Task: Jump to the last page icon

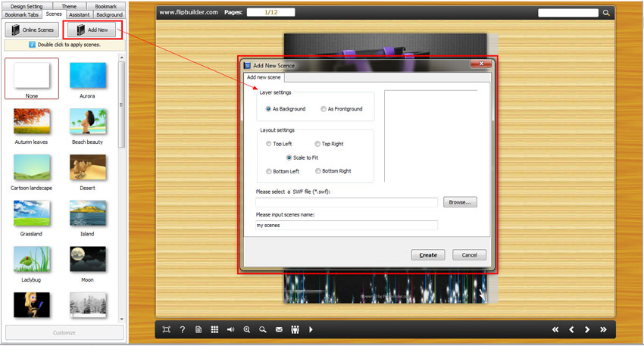Action: pos(604,330)
